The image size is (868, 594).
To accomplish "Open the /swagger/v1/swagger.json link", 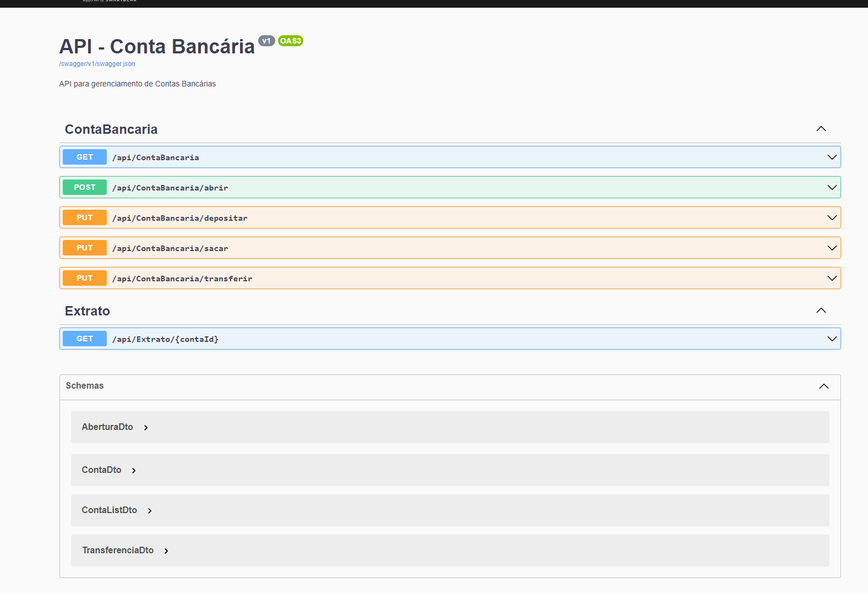I will click(x=97, y=64).
